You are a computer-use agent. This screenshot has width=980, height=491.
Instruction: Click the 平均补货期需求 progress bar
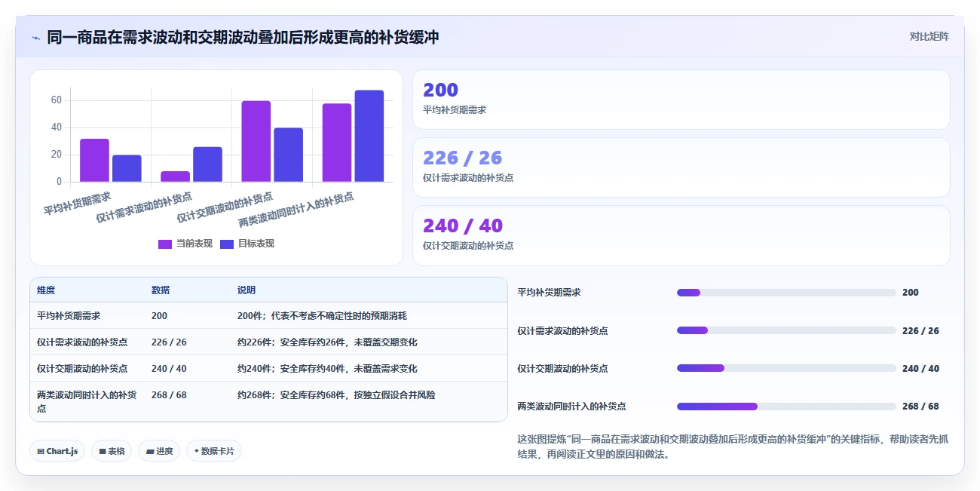(786, 293)
